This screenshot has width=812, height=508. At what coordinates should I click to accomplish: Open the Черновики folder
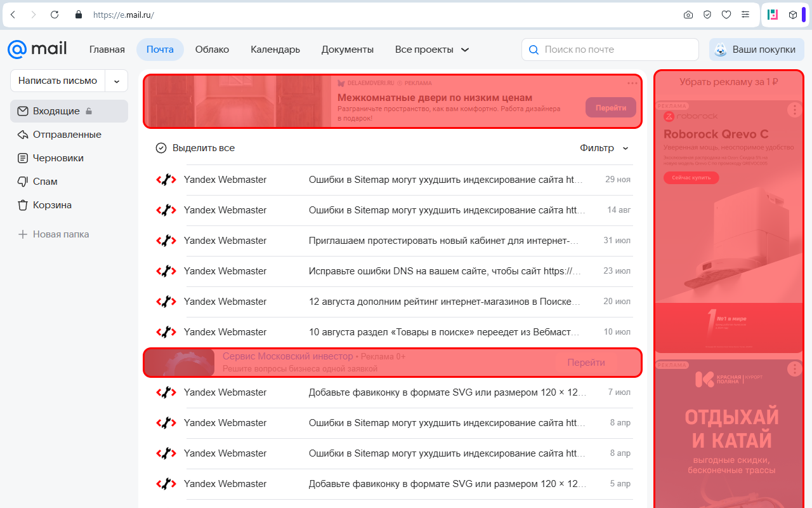(69, 158)
